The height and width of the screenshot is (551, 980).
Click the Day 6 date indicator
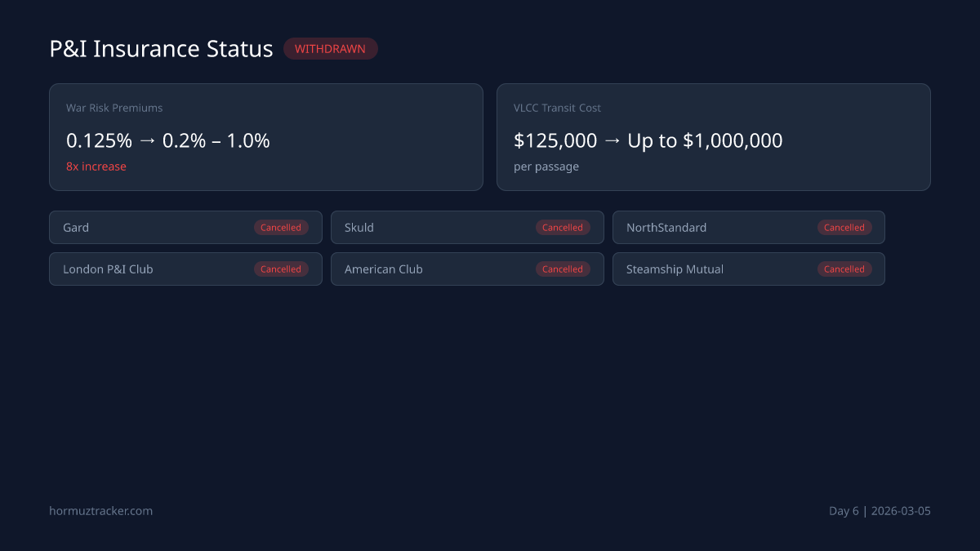[x=880, y=510]
